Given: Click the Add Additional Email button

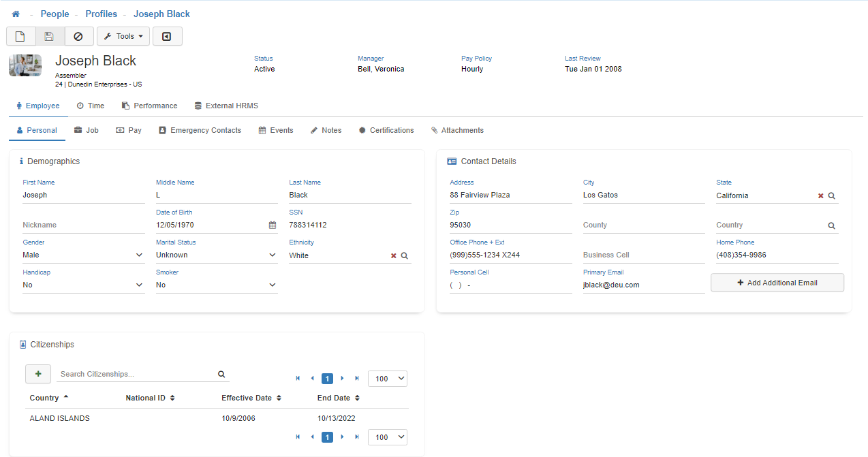Looking at the screenshot, I should 777,283.
